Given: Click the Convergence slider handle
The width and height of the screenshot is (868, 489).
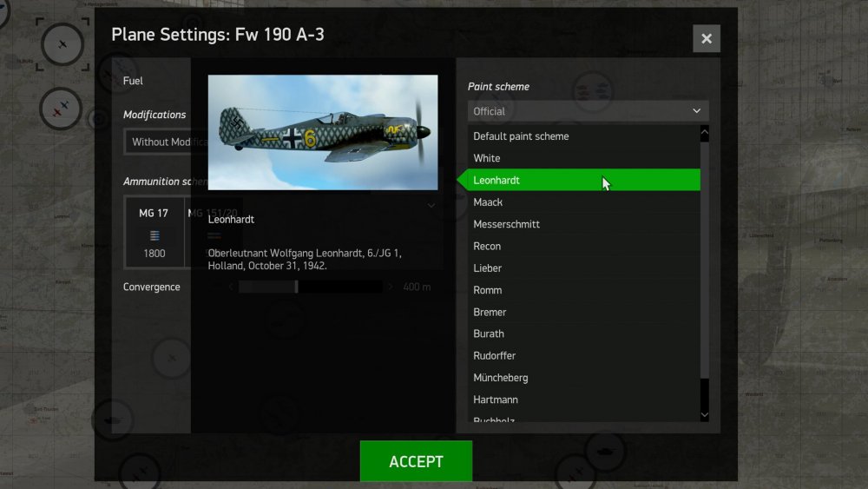Looking at the screenshot, I should coord(297,287).
